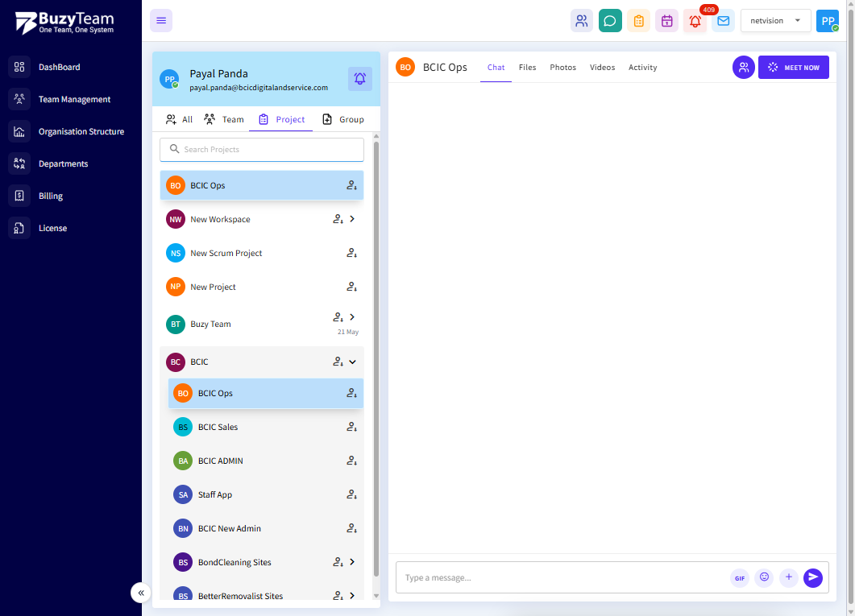Add member to Staff App

click(351, 494)
